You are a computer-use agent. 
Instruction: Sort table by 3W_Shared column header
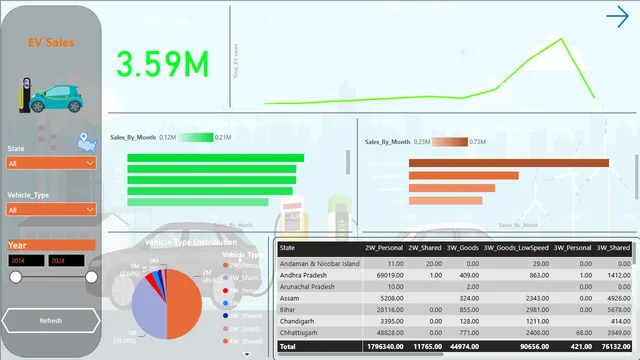(613, 248)
